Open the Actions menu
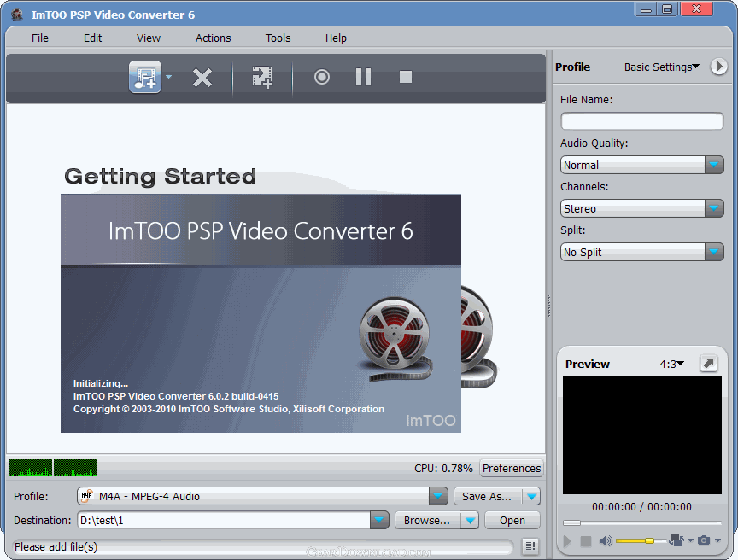The height and width of the screenshot is (560, 738). pyautogui.click(x=214, y=38)
